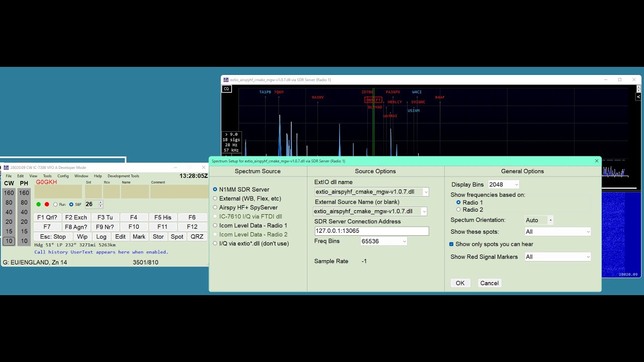Image resolution: width=644 pixels, height=362 pixels.
Task: Select External (WB, Flex, etc) source
Action: point(247,199)
